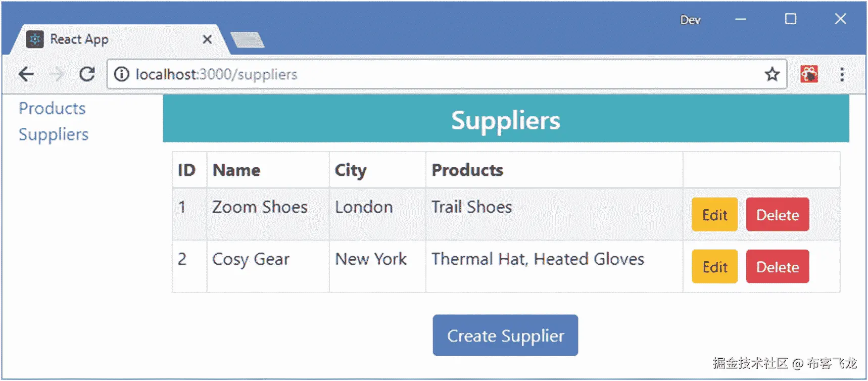Delete the Cosy Gear supplier
Viewport: 868px width, 381px height.
(x=777, y=267)
